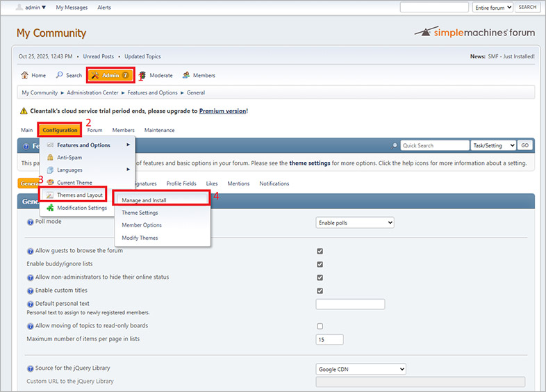Select Manage and Install submenu item
Viewport: 546px width, 392px height.
[162, 200]
